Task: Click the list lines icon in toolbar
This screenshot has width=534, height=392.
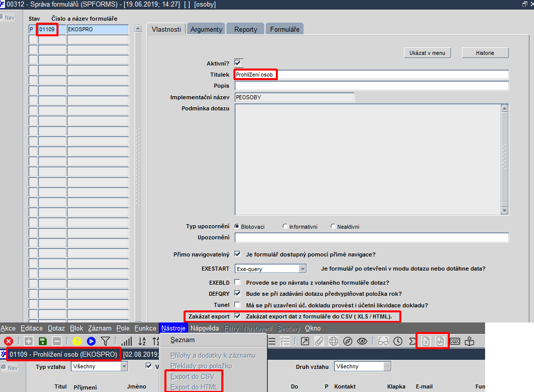Action: [x=272, y=341]
